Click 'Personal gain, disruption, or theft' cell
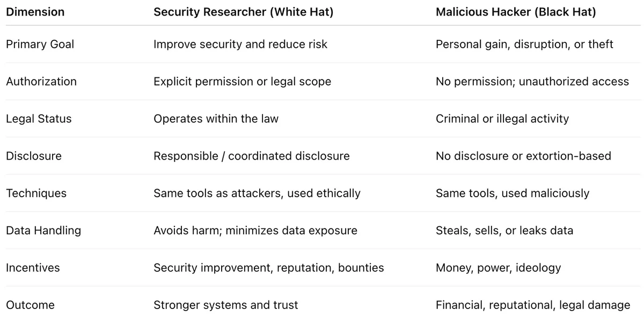Image resolution: width=644 pixels, height=323 pixels. 524,44
